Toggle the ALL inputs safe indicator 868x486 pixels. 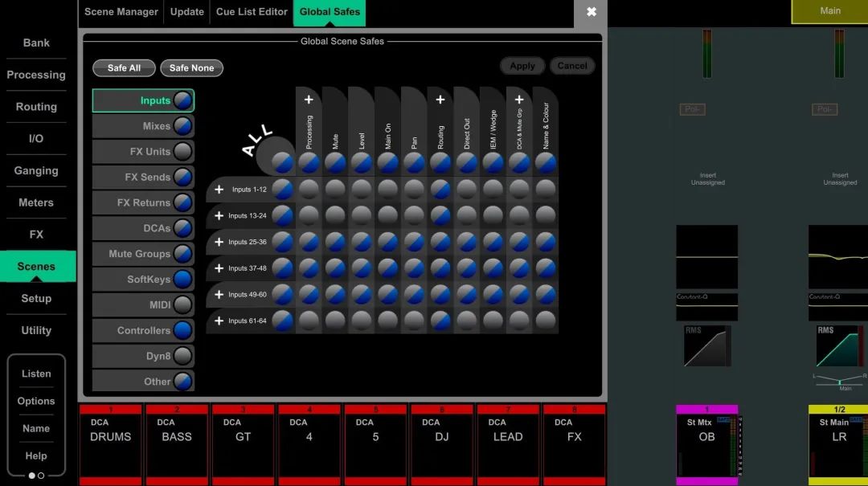[x=282, y=162]
